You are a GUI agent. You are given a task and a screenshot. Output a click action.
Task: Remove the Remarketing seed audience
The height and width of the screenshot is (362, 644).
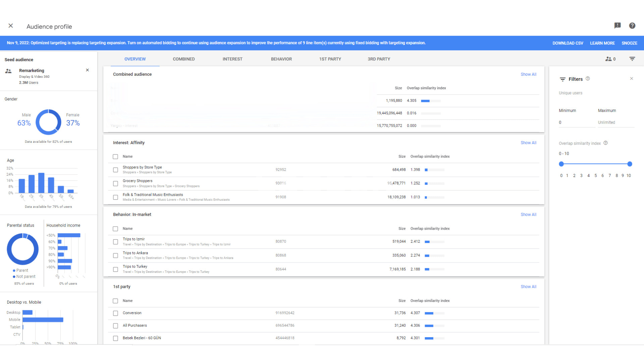click(87, 70)
